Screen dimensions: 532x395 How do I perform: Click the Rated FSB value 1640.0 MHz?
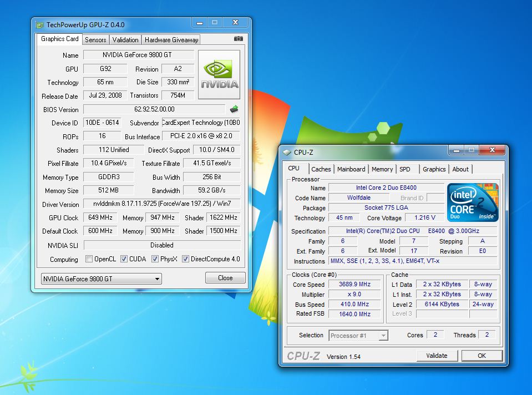(354, 314)
